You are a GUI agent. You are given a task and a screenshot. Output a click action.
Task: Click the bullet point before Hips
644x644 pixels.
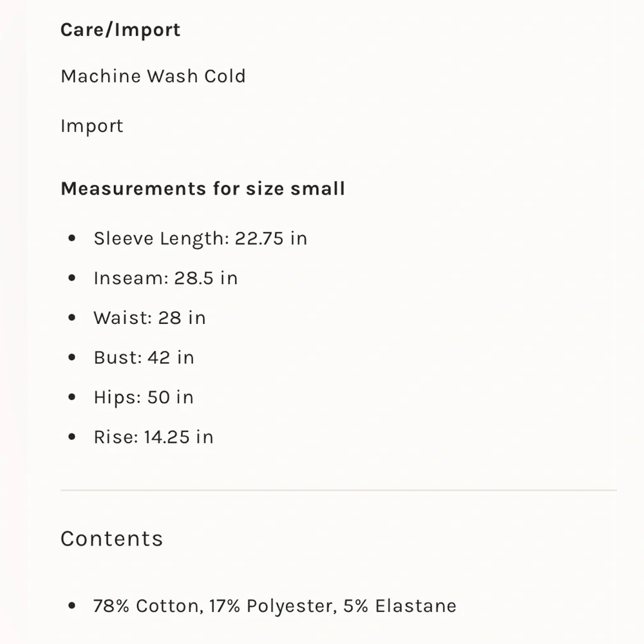[71, 397]
